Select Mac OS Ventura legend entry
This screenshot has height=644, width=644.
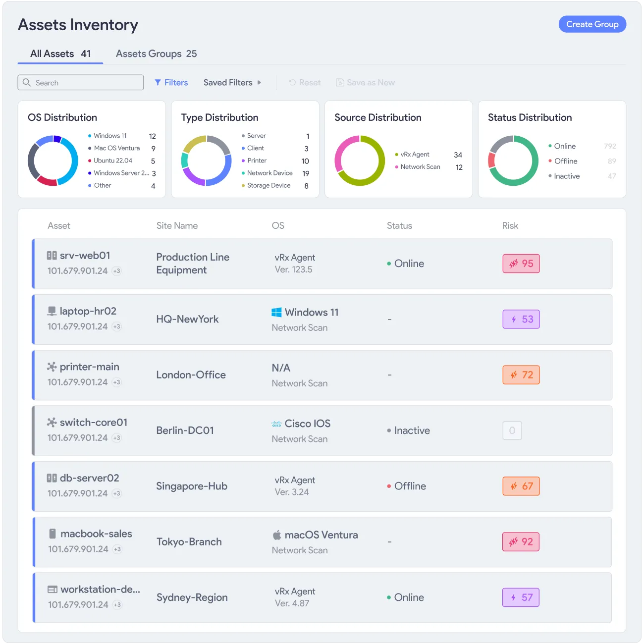pyautogui.click(x=122, y=148)
